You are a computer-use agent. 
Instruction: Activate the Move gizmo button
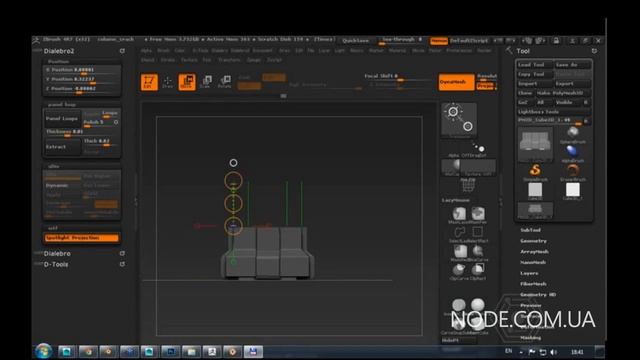click(x=187, y=82)
